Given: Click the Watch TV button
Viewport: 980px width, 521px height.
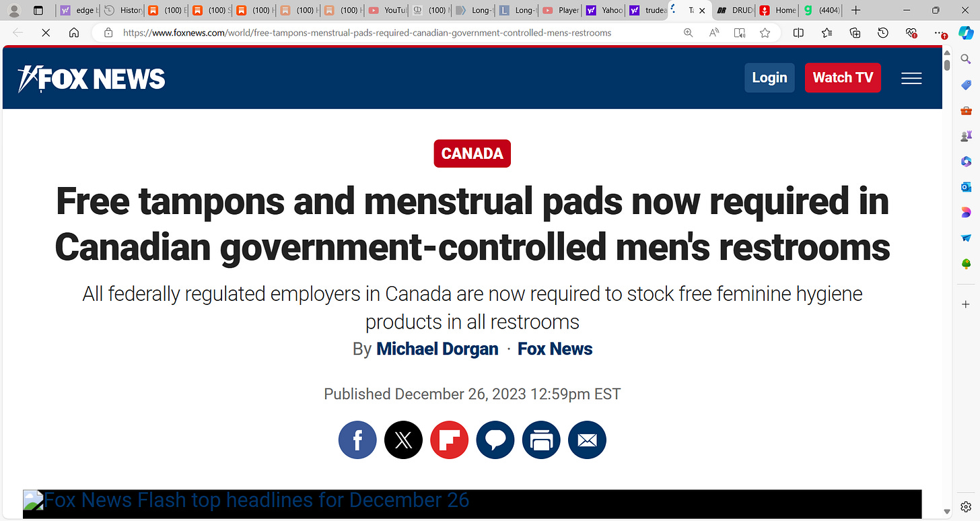Looking at the screenshot, I should [843, 77].
